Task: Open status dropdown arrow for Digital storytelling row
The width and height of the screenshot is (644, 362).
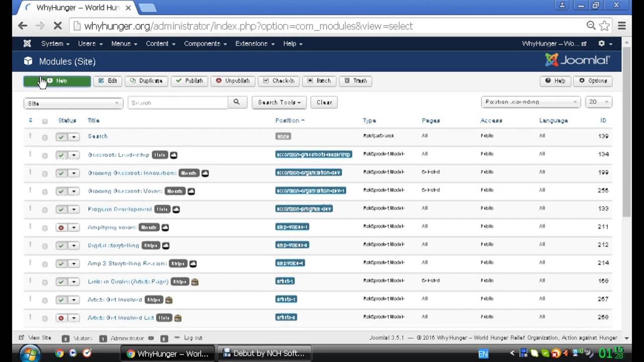Action: pyautogui.click(x=74, y=246)
